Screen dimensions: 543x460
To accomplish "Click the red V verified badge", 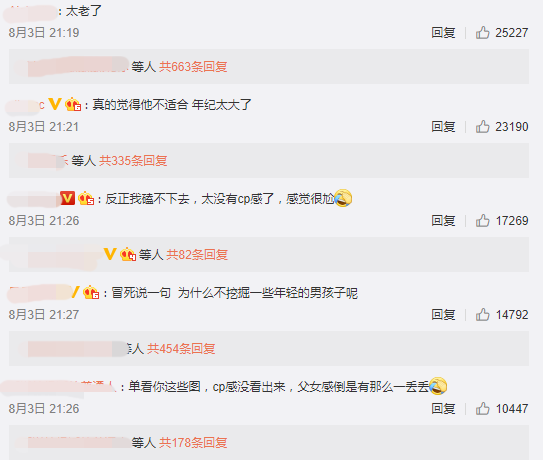I will click(x=68, y=198).
